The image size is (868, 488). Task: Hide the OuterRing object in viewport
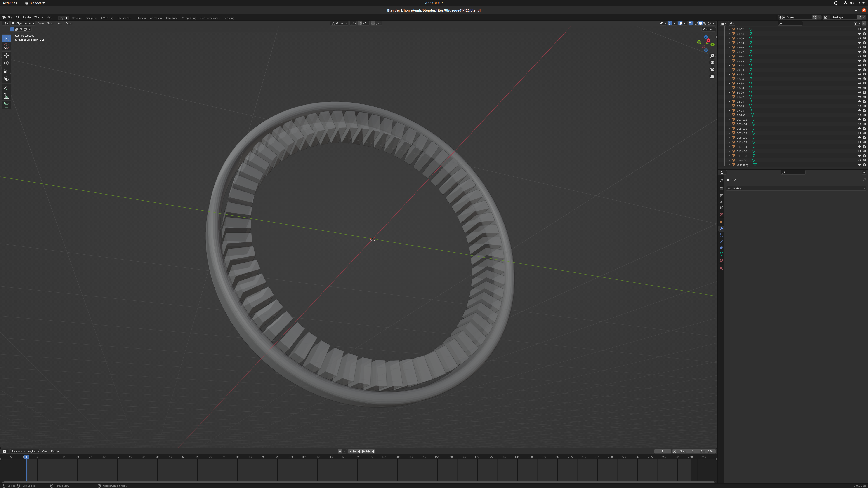click(859, 165)
